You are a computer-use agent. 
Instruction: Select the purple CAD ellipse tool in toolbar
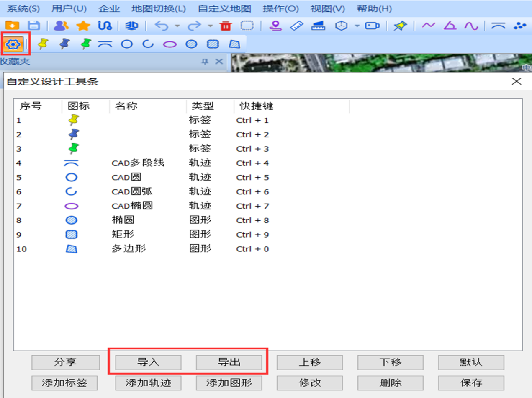(170, 44)
